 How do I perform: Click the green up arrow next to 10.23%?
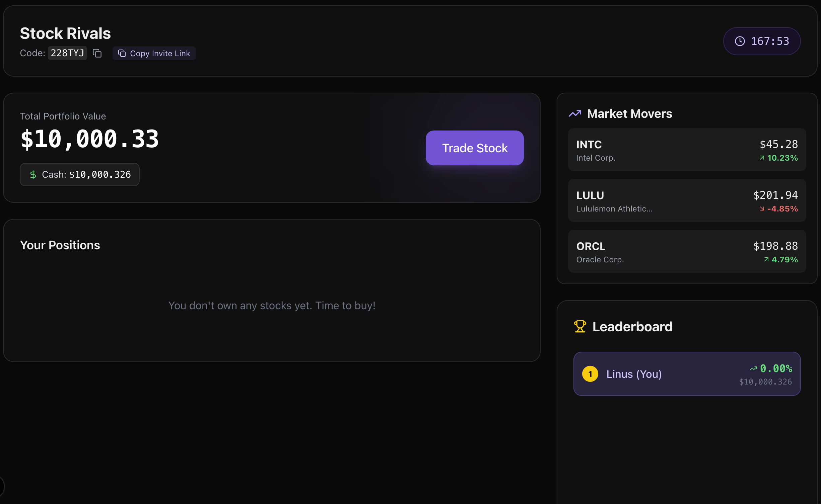tap(762, 158)
